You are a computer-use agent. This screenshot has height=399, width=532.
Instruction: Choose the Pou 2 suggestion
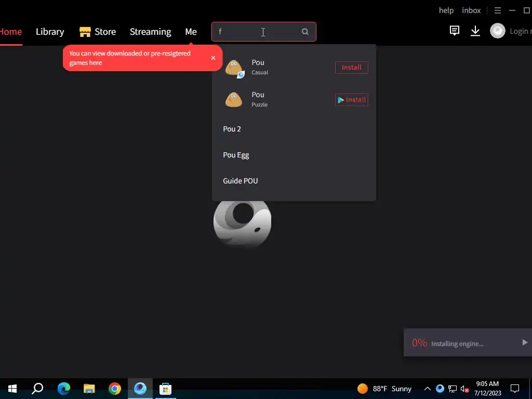point(232,129)
